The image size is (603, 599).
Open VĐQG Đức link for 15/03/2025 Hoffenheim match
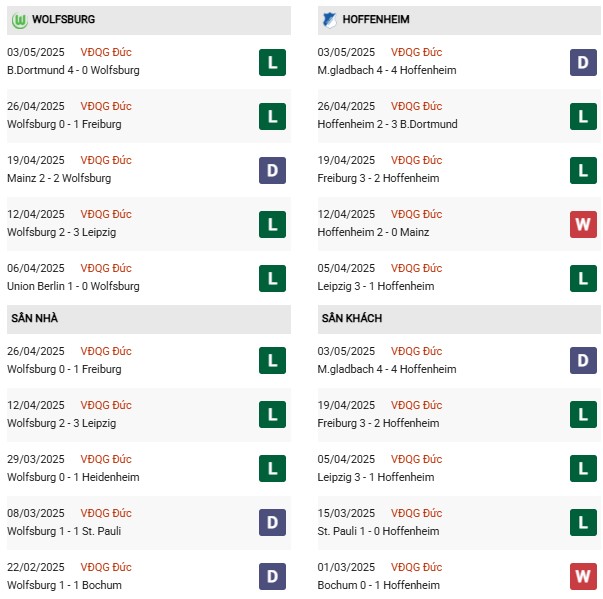tap(416, 513)
